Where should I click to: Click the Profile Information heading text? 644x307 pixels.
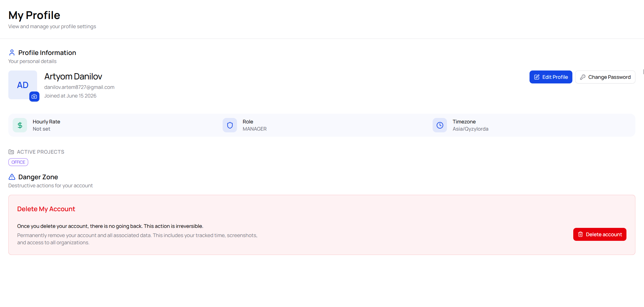[47, 53]
